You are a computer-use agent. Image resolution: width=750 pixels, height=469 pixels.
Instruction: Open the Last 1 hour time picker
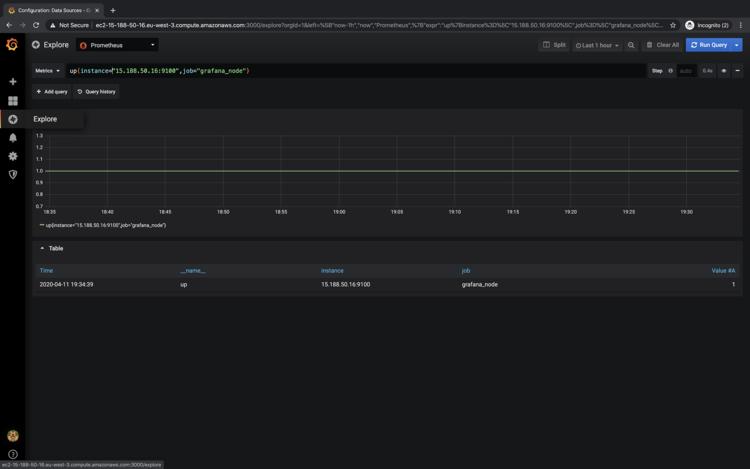tap(597, 45)
